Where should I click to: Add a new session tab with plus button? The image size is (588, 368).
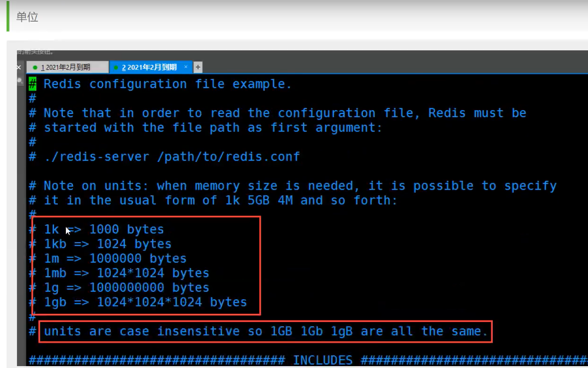198,67
